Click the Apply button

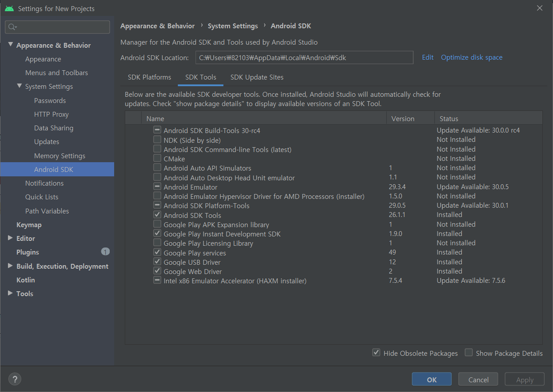(x=525, y=380)
